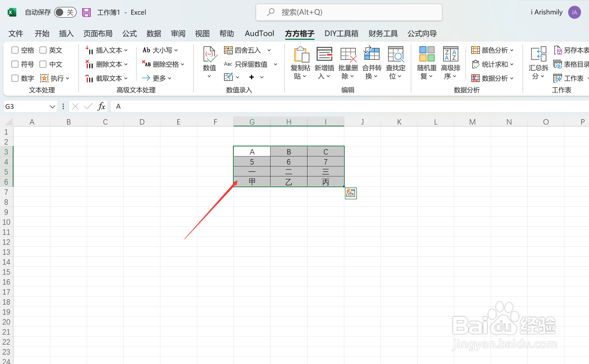The height and width of the screenshot is (364, 589).
Task: Click the Quick Analysis smart tag below selection
Action: (350, 193)
